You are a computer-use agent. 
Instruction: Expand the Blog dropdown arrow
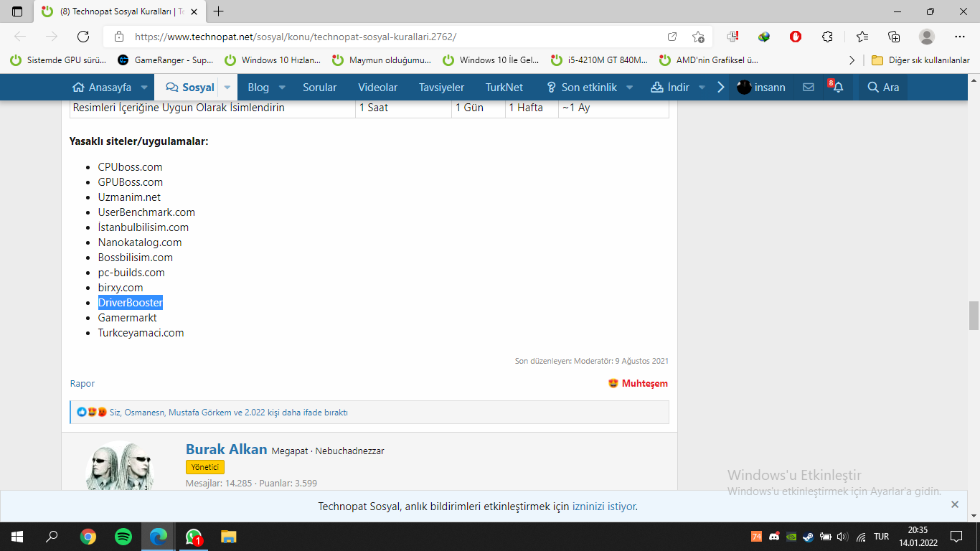[x=282, y=88]
